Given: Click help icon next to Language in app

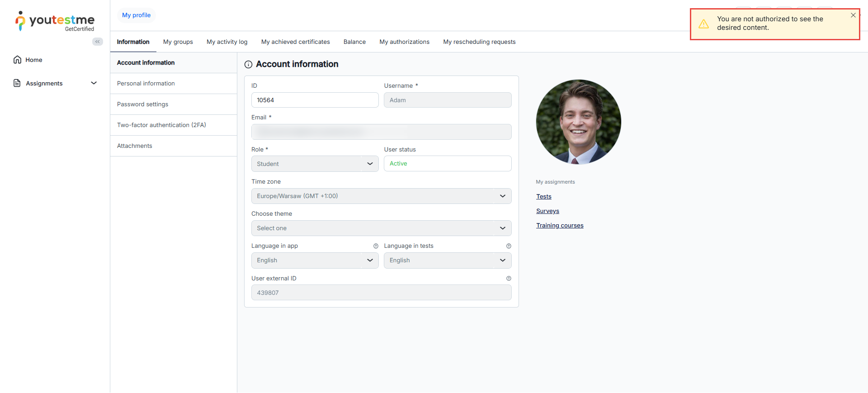Looking at the screenshot, I should click(376, 246).
